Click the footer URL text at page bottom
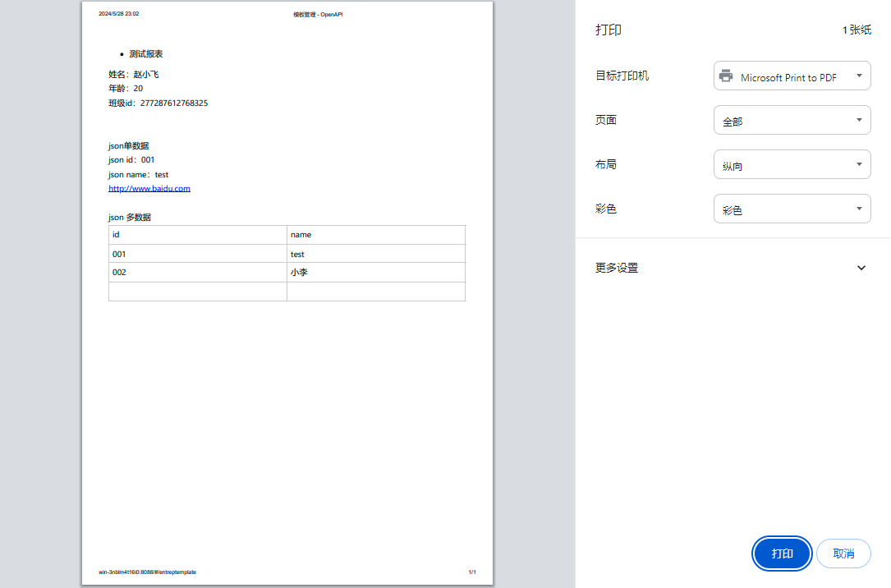Viewport: 891px width, 588px height. click(x=148, y=572)
